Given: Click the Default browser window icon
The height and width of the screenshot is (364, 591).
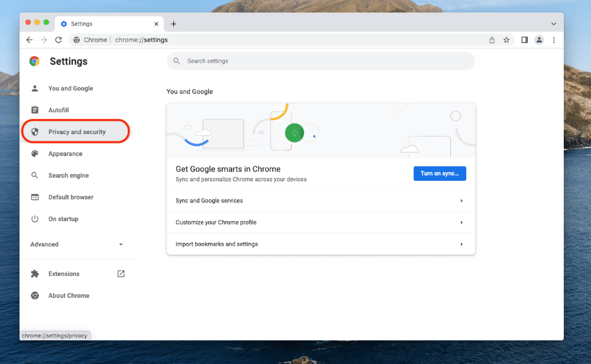Looking at the screenshot, I should (35, 197).
